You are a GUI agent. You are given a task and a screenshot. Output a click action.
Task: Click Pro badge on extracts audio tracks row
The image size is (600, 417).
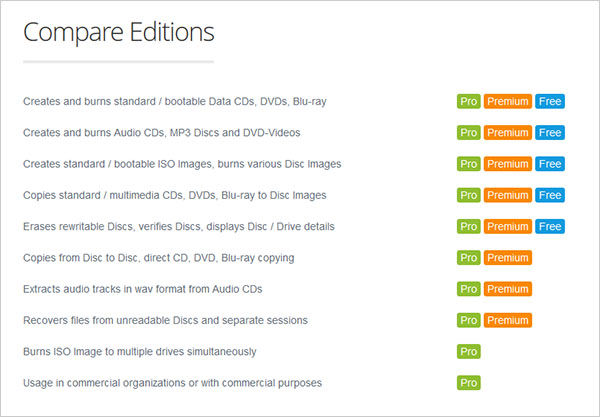pos(468,289)
